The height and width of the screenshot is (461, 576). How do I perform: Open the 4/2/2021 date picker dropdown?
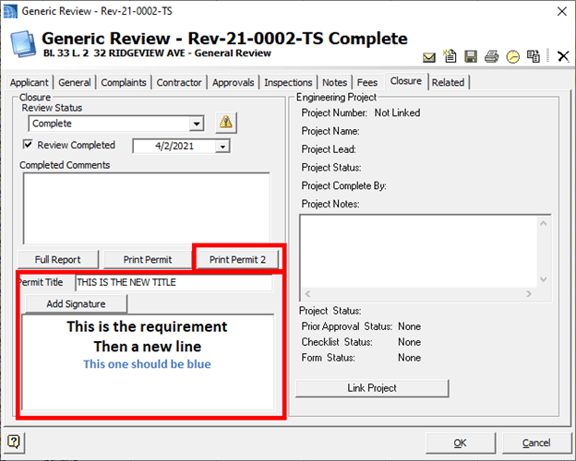[x=222, y=147]
